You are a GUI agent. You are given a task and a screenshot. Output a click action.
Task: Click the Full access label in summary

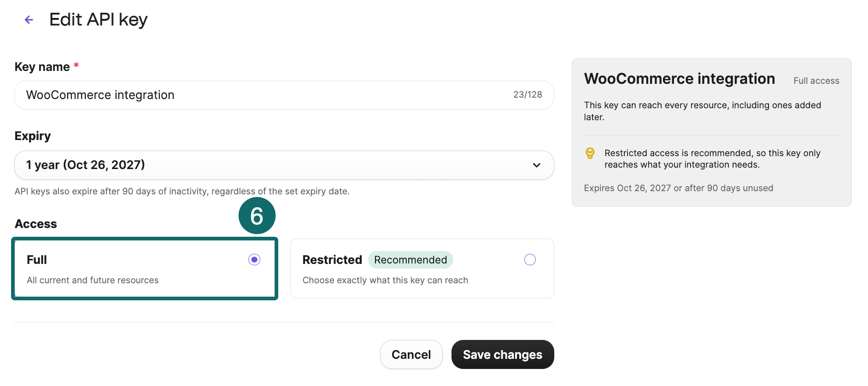click(816, 81)
